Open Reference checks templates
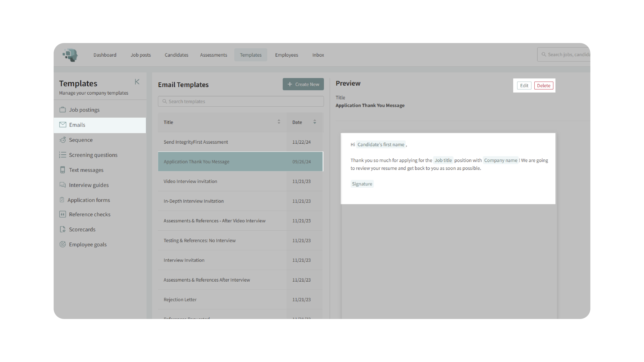The image size is (644, 362). click(90, 214)
